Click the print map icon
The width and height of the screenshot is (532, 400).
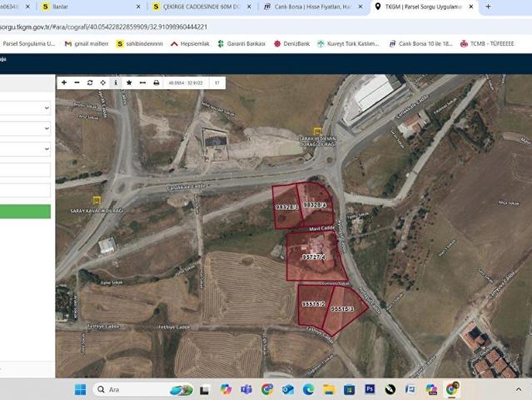coord(156,82)
